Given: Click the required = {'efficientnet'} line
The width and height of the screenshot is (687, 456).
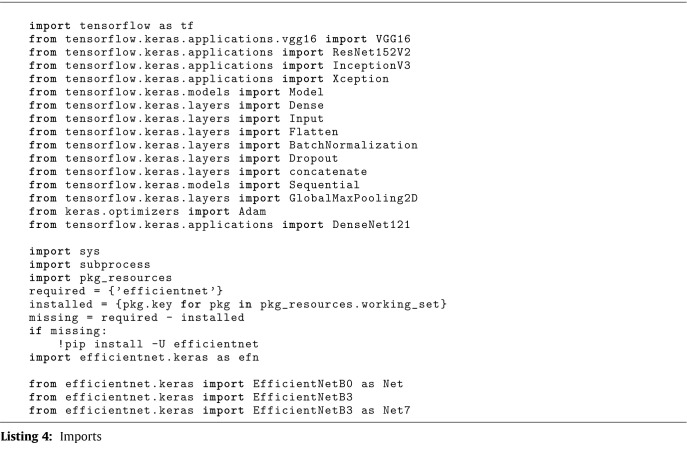Looking at the screenshot, I should pos(126,291).
